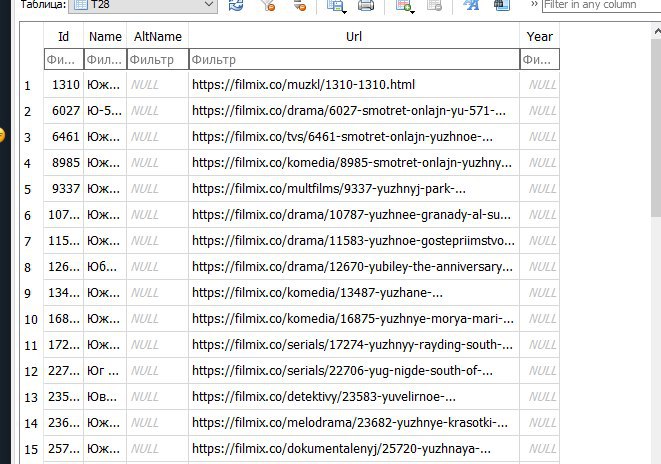Insert a new record icon
This screenshot has height=464, width=661.
pos(405,5)
